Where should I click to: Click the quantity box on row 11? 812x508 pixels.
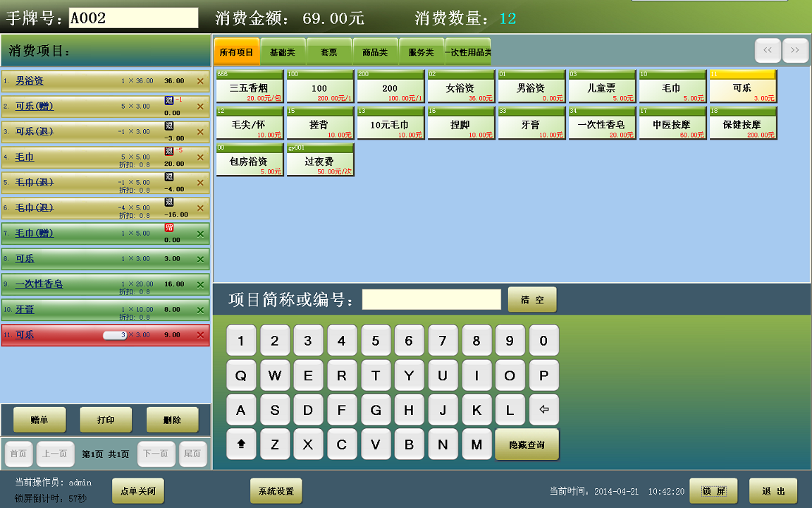[x=115, y=335]
